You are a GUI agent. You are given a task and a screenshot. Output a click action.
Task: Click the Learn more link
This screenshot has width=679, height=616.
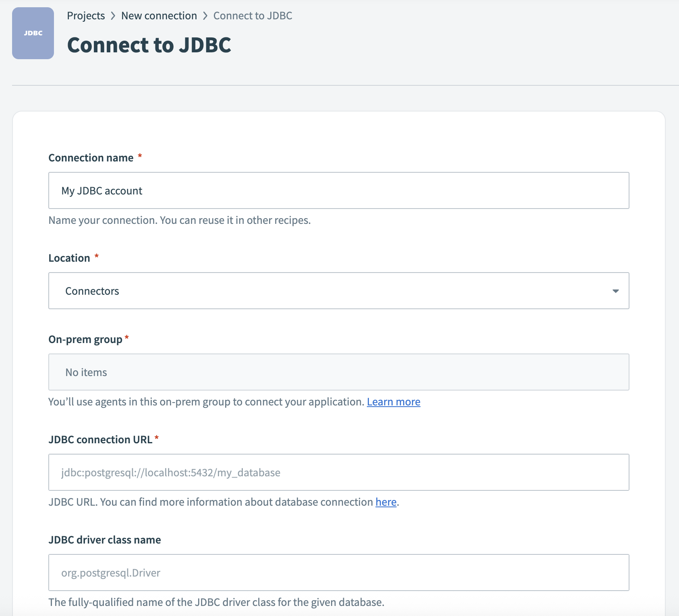point(393,401)
